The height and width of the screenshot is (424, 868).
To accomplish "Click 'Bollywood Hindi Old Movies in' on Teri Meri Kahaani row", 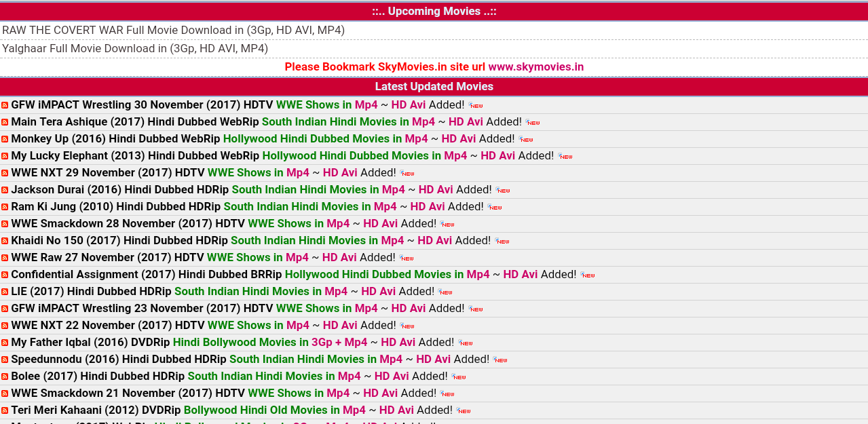I will (x=262, y=410).
